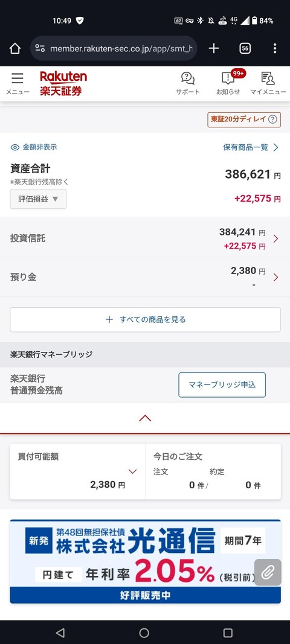Image resolution: width=290 pixels, height=644 pixels.
Task: Tap the 東証20分ディレイ help badge
Action: tap(244, 120)
